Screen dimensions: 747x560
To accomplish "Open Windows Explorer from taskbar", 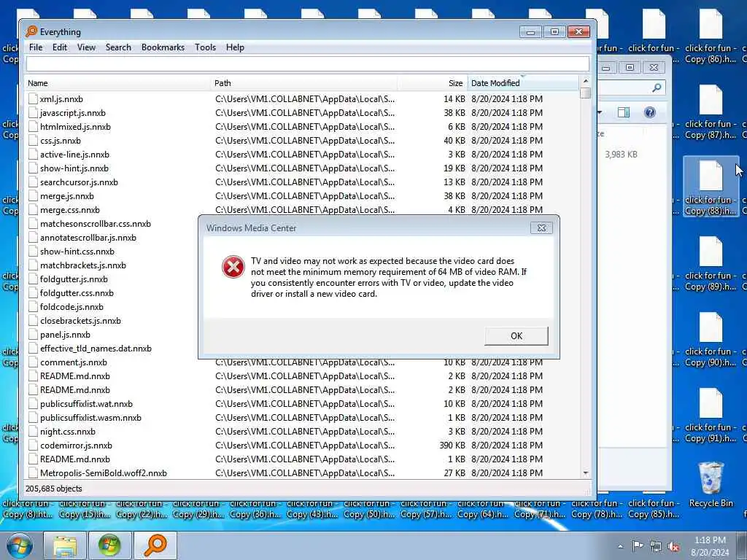I will coord(65,545).
